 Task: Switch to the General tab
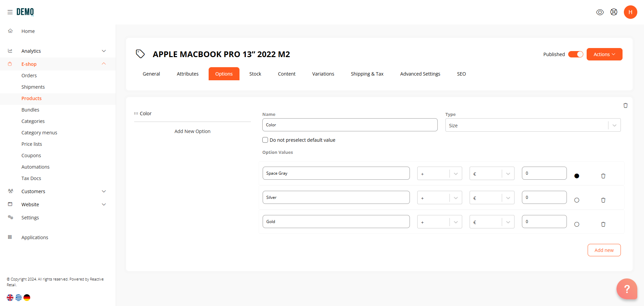(151, 74)
